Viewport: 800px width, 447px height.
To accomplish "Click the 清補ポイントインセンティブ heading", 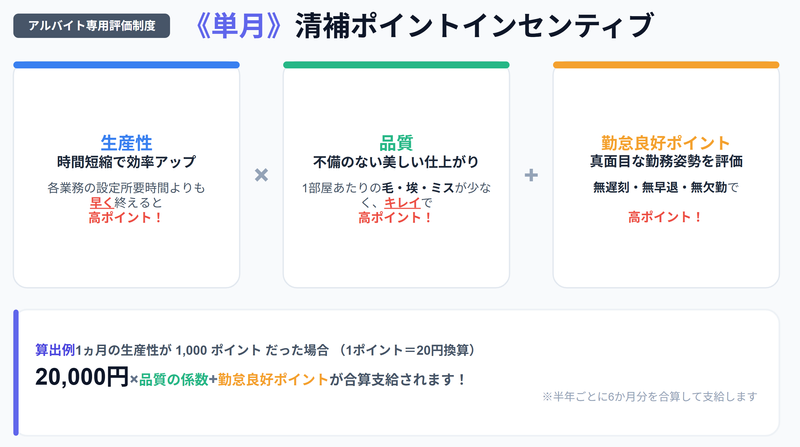I will pyautogui.click(x=474, y=26).
